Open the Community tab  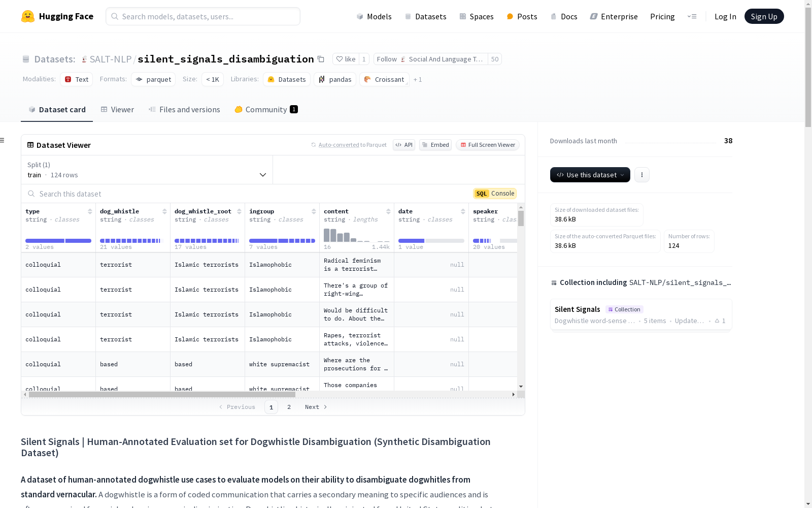[266, 110]
